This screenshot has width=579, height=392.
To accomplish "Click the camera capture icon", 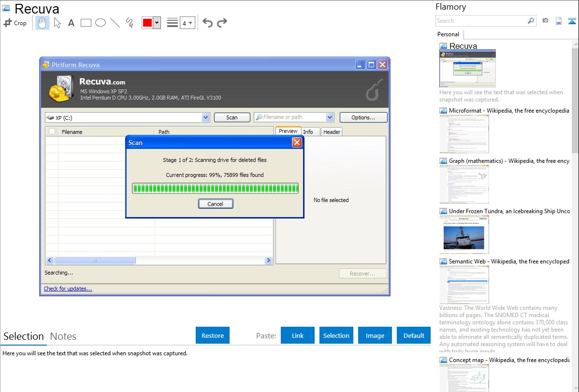I will tap(545, 21).
